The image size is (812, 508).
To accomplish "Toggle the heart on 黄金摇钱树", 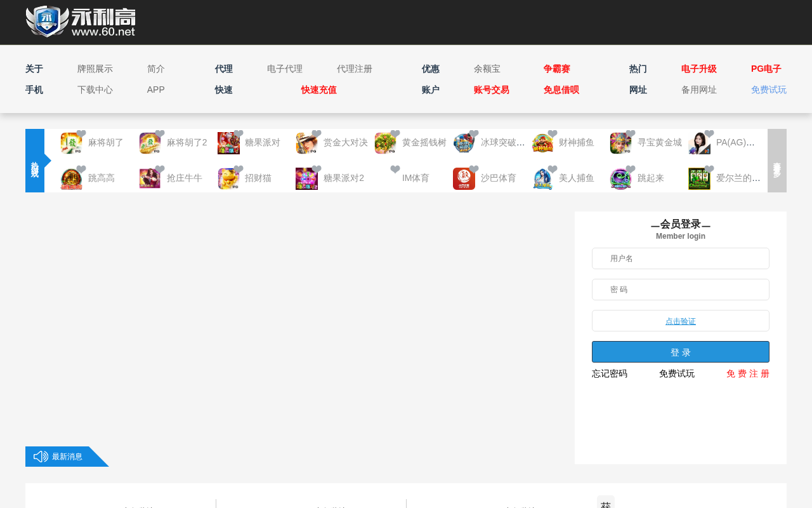I will coord(395,135).
